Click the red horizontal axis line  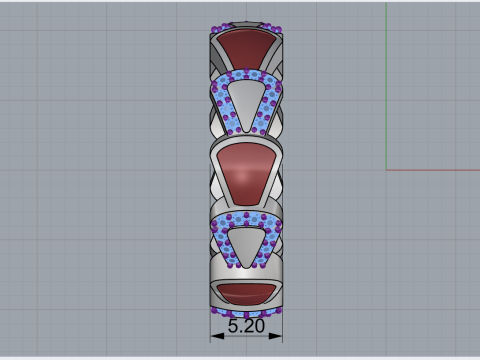pyautogui.click(x=433, y=170)
